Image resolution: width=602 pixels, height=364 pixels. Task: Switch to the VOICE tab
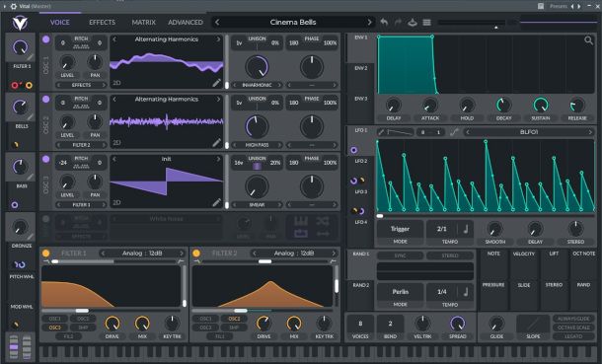click(x=60, y=23)
